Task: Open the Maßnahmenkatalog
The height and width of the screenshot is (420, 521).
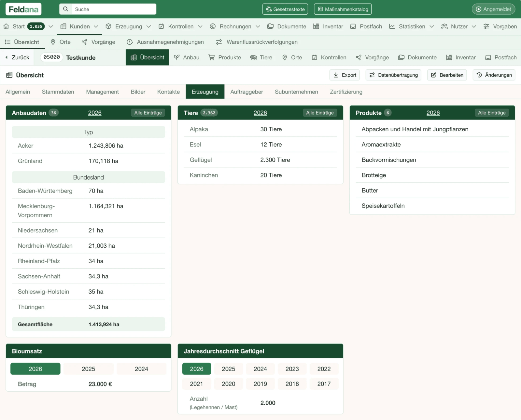Action: pos(343,9)
